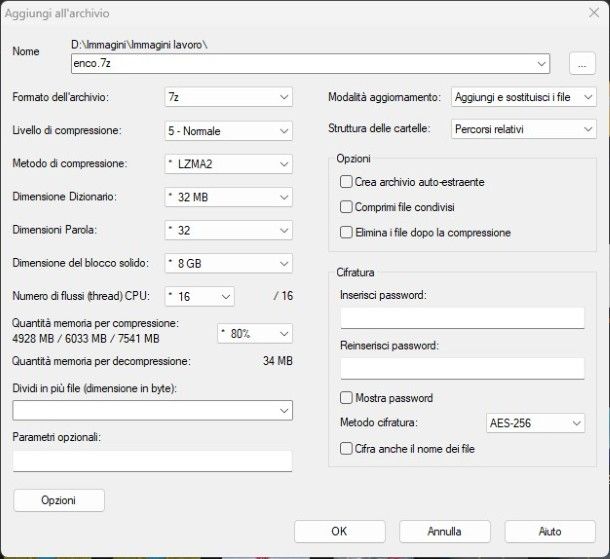Screen dimensions: 610x559
Task: Open the archive name history dropdown arrow
Action: pyautogui.click(x=541, y=63)
